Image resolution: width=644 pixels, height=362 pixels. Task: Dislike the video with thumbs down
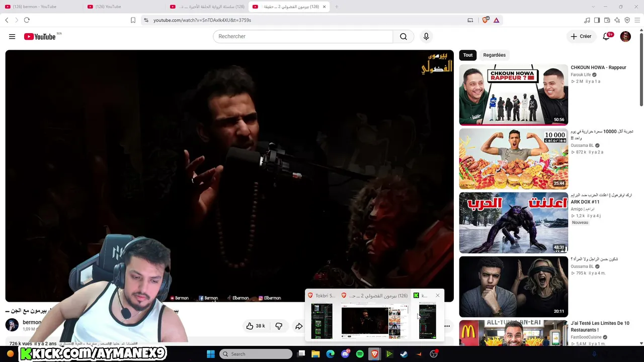point(279,326)
